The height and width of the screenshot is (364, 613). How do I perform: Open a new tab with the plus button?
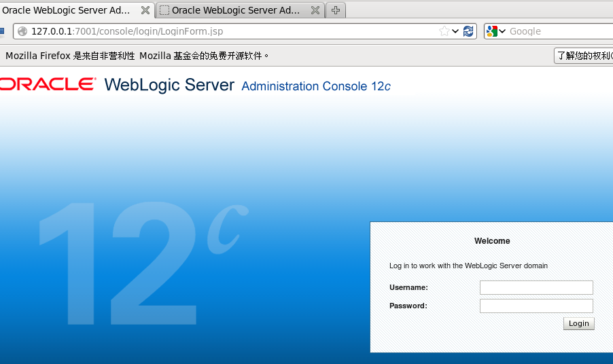[336, 10]
